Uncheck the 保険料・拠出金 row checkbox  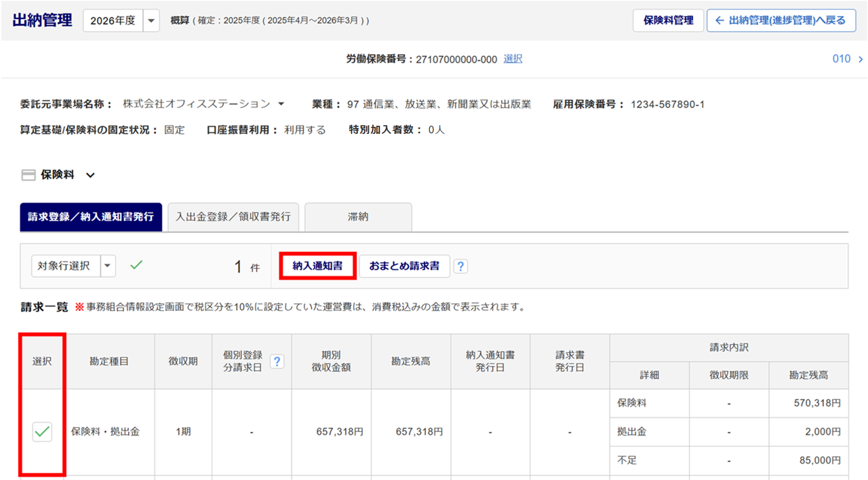[42, 432]
